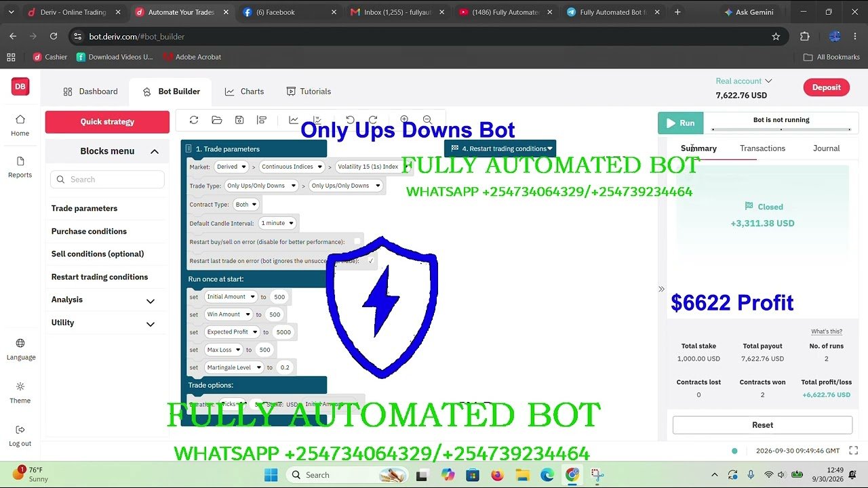Open the What's this? link
Viewport: 868px width, 488px height.
pyautogui.click(x=827, y=331)
